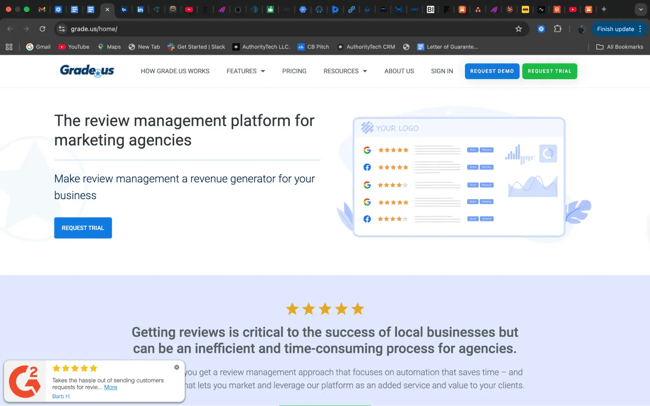Open the Get Started | Slack bookmark
The height and width of the screenshot is (406, 650).
196,47
